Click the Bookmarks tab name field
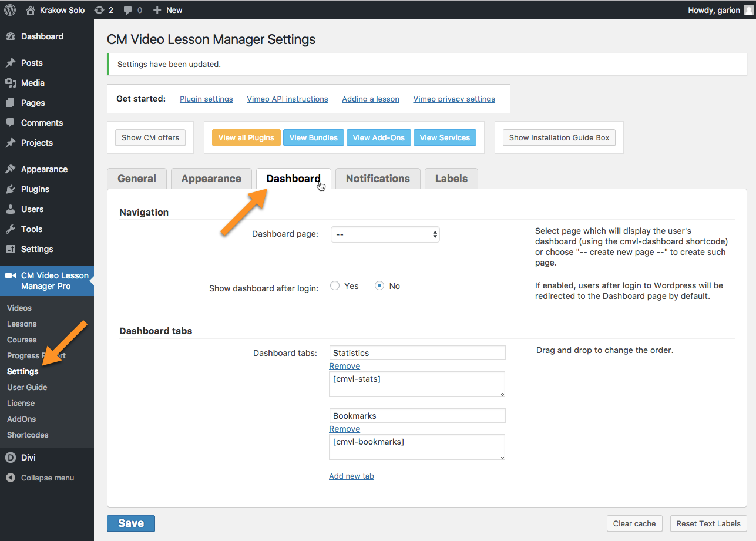This screenshot has width=756, height=541. [x=417, y=416]
